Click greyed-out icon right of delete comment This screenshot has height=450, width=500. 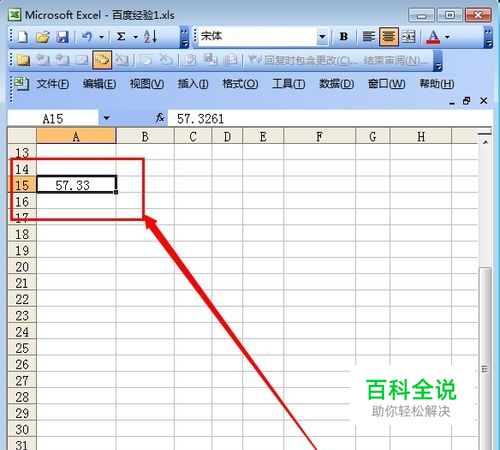pyautogui.click(x=146, y=60)
